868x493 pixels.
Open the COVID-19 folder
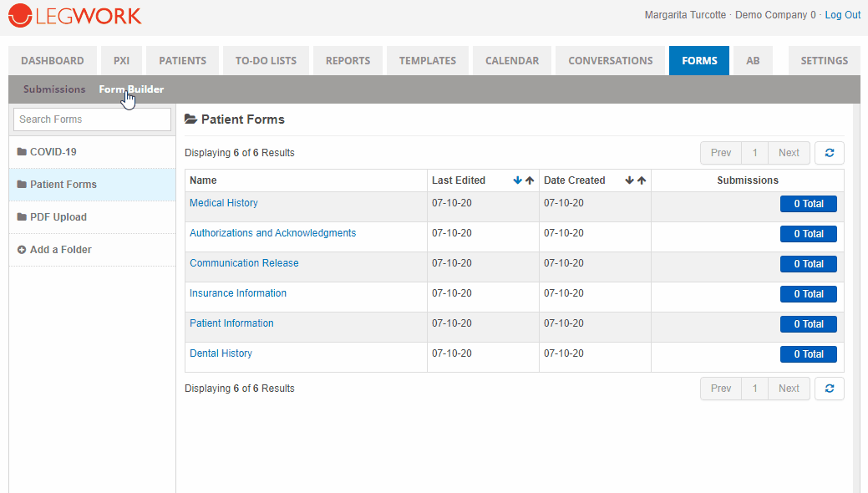(x=53, y=152)
